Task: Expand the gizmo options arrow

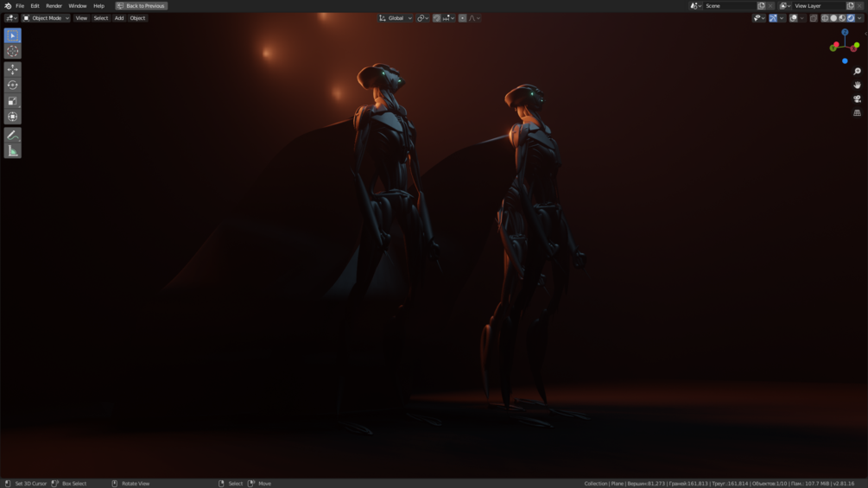Action: pyautogui.click(x=782, y=18)
